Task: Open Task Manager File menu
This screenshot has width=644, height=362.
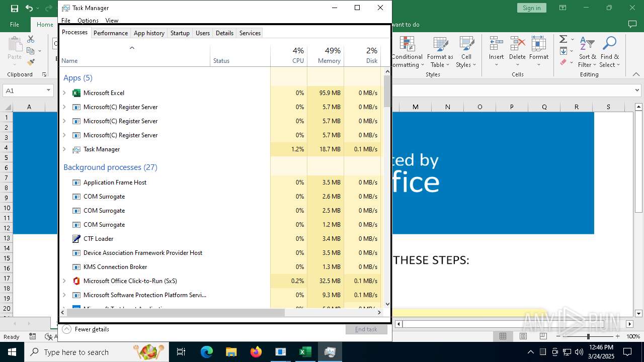Action: point(66,21)
